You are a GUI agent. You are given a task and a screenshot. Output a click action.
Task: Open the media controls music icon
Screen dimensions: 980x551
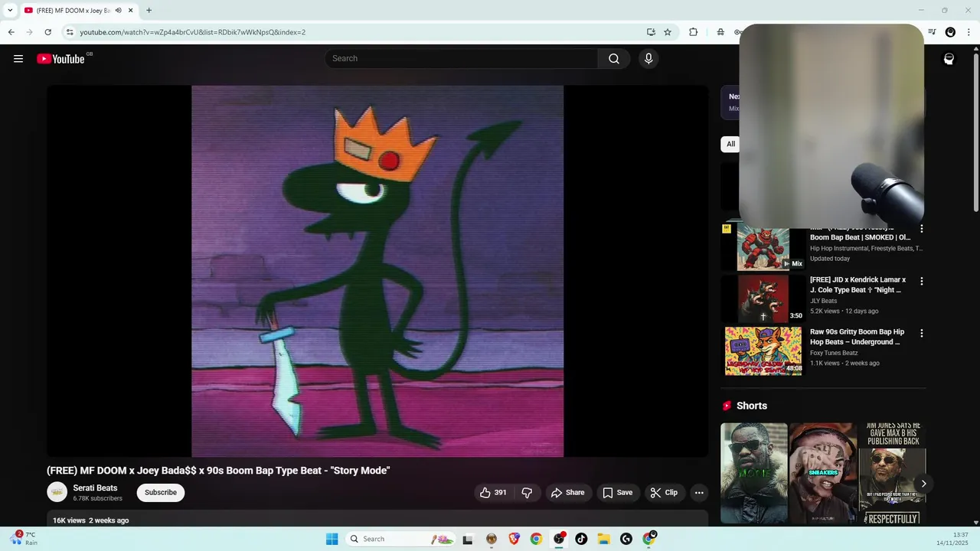932,32
